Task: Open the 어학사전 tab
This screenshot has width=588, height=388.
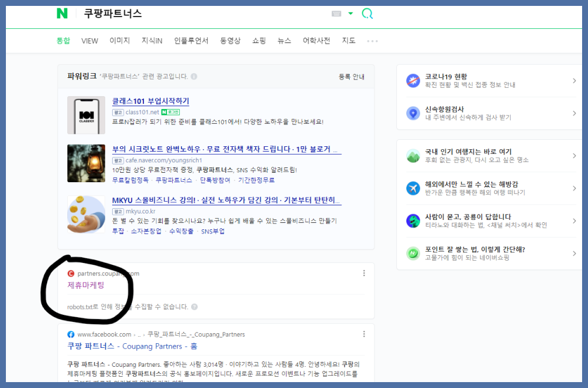Action: 317,41
